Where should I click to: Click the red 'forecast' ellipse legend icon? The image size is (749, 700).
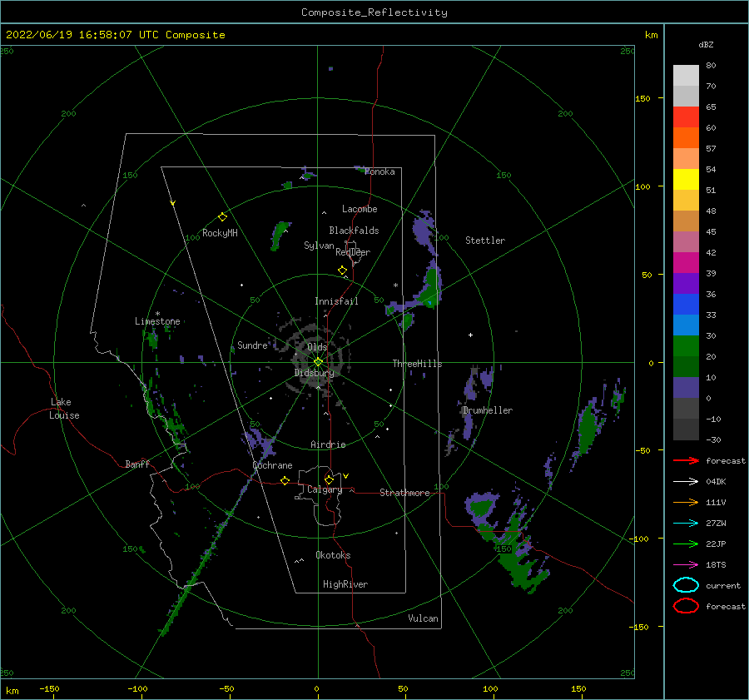tap(686, 606)
